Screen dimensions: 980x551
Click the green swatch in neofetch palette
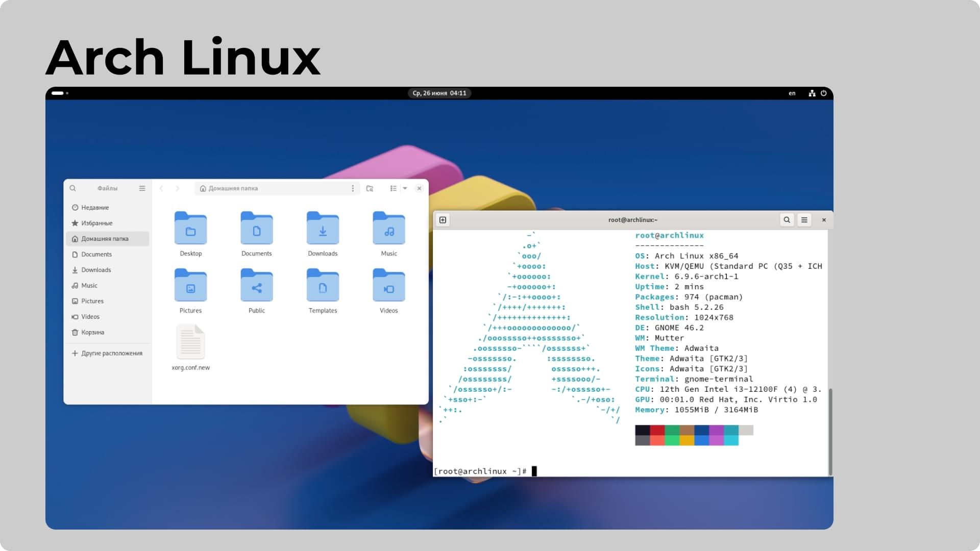(x=672, y=430)
